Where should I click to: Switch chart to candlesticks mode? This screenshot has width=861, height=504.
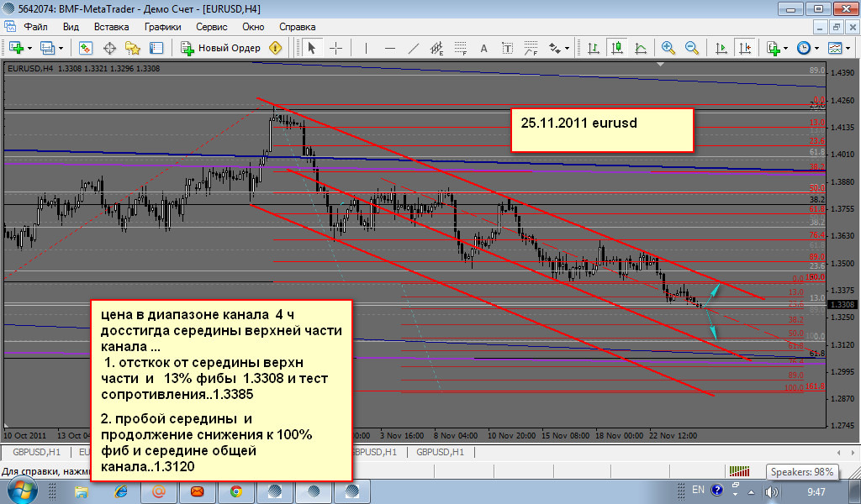[617, 48]
